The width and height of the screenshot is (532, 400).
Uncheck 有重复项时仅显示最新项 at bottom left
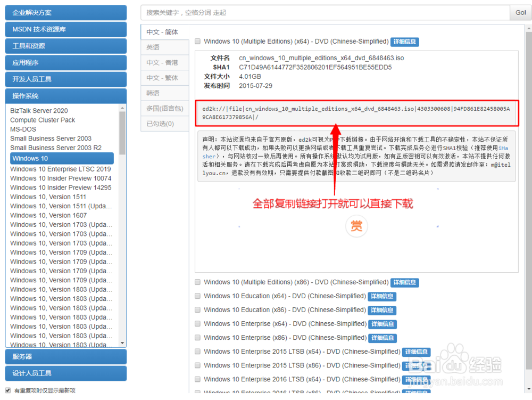7,390
